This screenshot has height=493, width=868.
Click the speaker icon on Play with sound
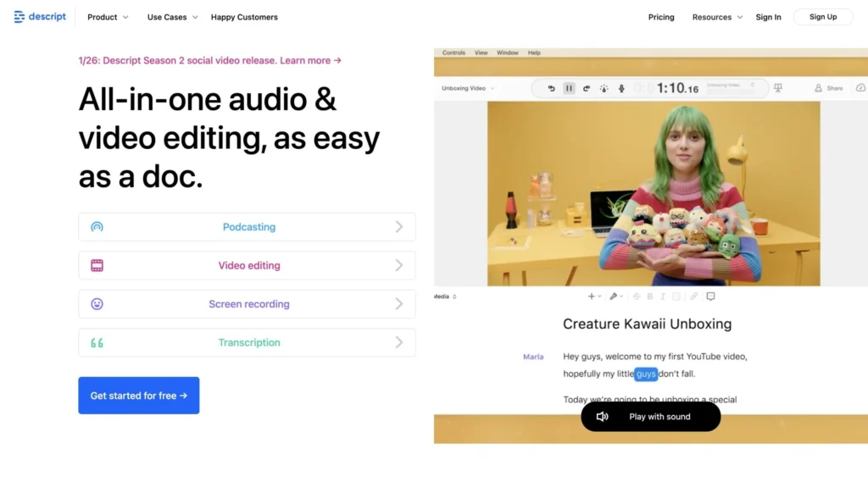[x=603, y=417]
